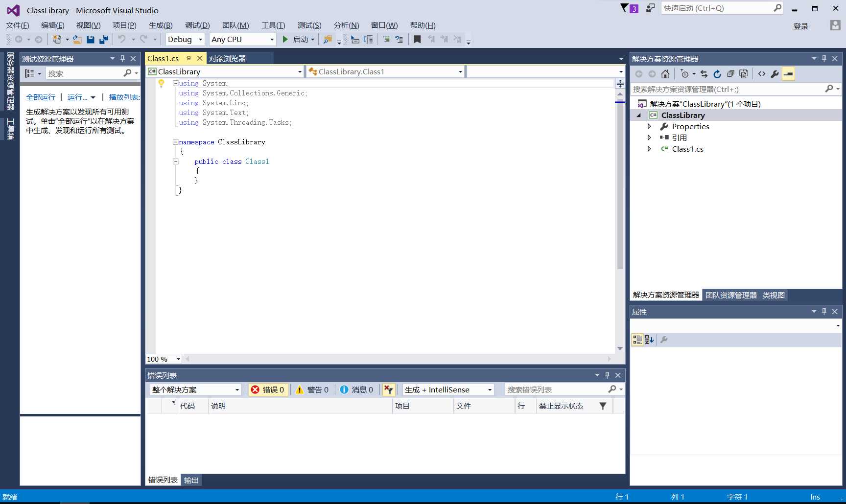Viewport: 846px width, 504px height.
Task: Open the Build (生成) menu
Action: pyautogui.click(x=161, y=25)
